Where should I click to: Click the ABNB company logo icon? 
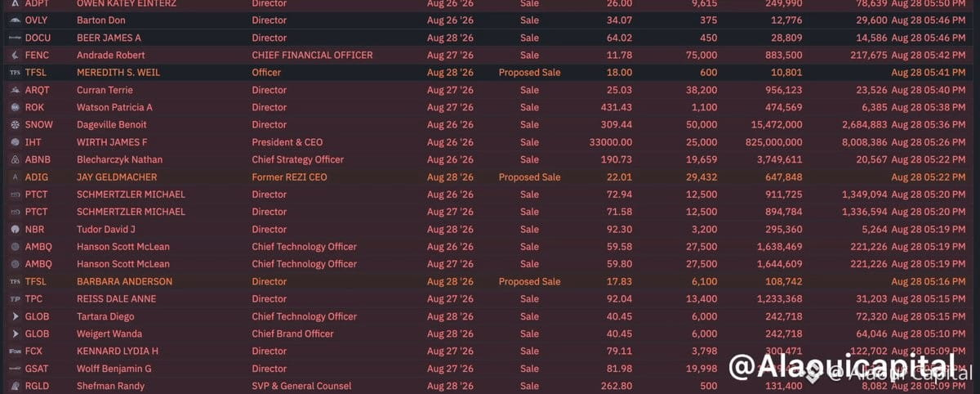pos(15,159)
